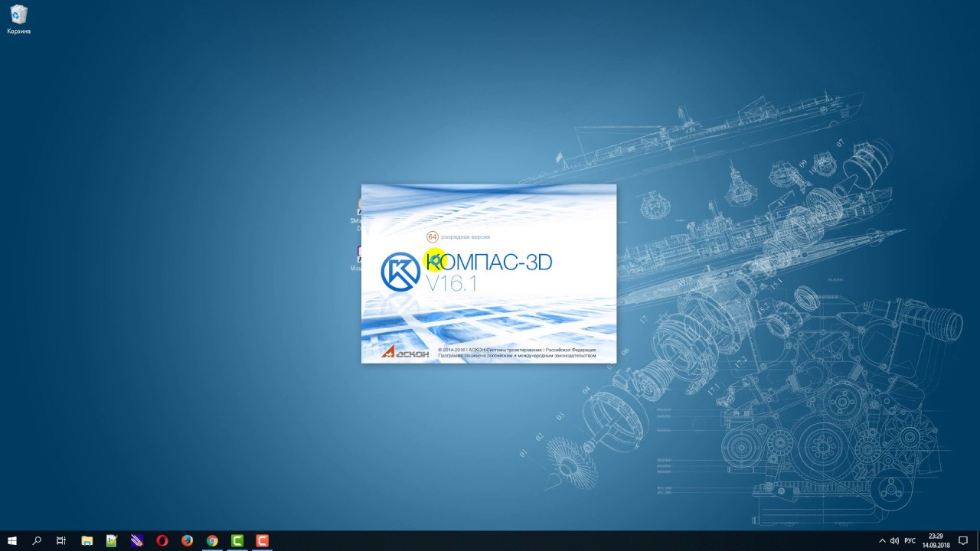Switch the РУС input language

[910, 540]
